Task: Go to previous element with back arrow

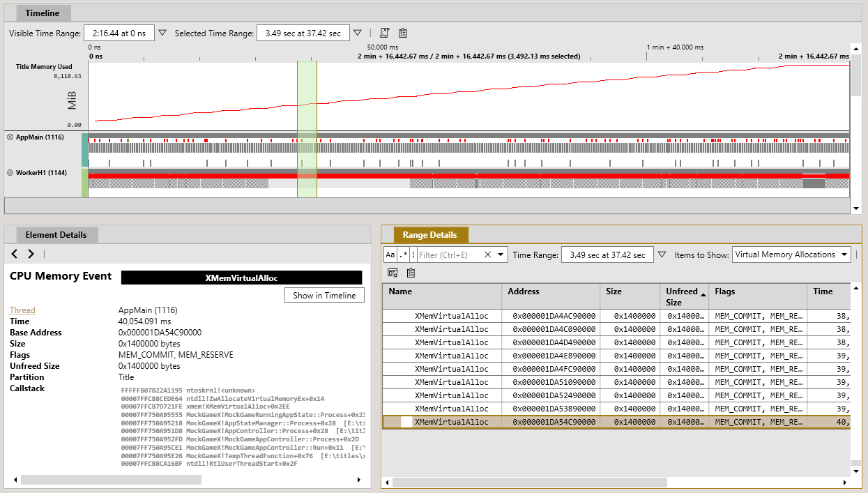Action: (15, 254)
